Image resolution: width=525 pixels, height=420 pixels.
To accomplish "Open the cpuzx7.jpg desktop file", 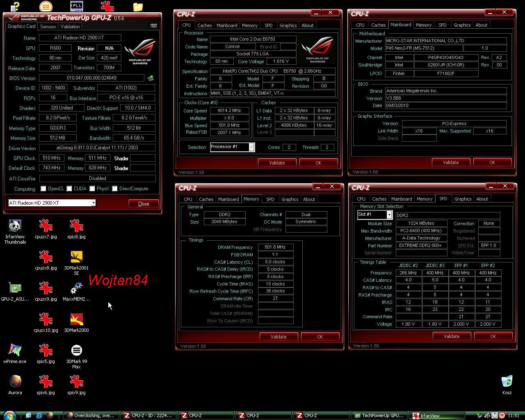I will click(46, 229).
